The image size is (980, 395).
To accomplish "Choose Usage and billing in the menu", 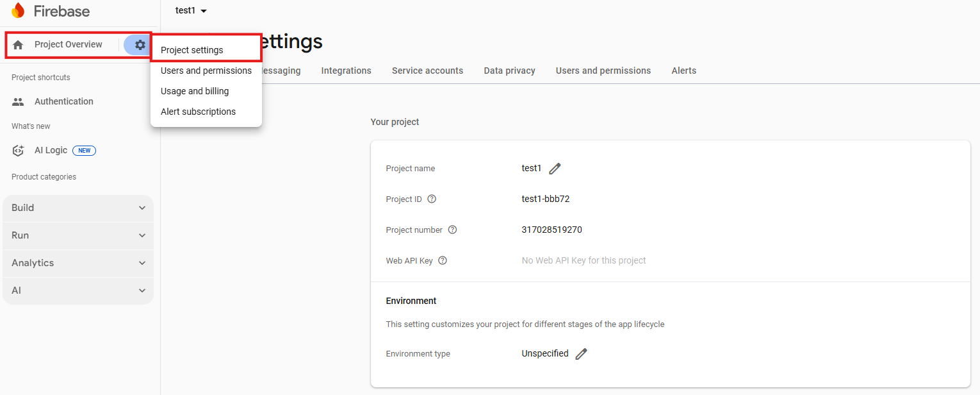I will point(195,91).
